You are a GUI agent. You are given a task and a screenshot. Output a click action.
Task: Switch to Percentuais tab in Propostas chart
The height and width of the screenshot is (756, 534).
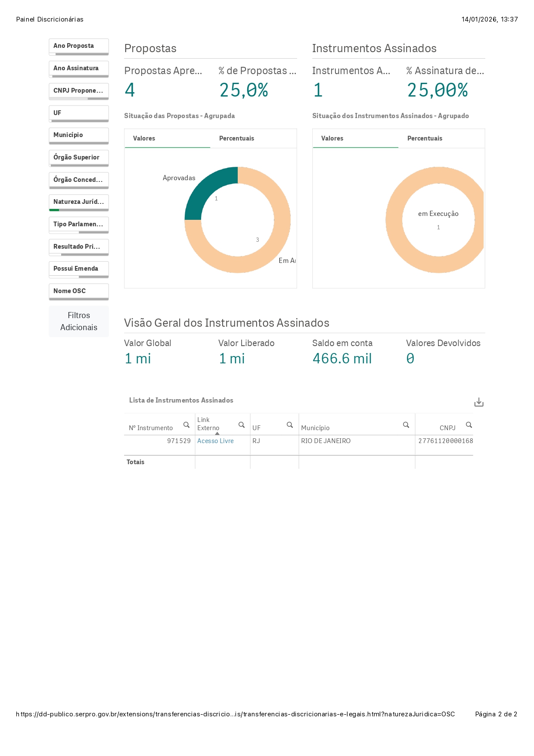236,138
